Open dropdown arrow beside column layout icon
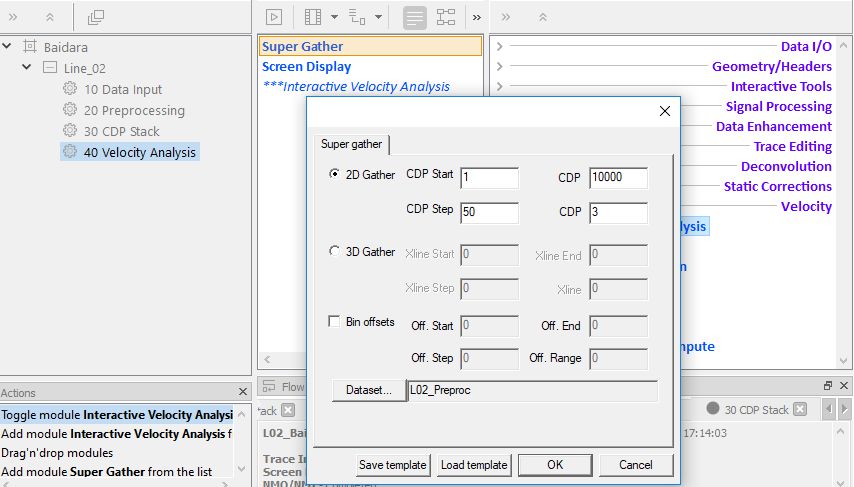The height and width of the screenshot is (487, 854). [x=334, y=17]
